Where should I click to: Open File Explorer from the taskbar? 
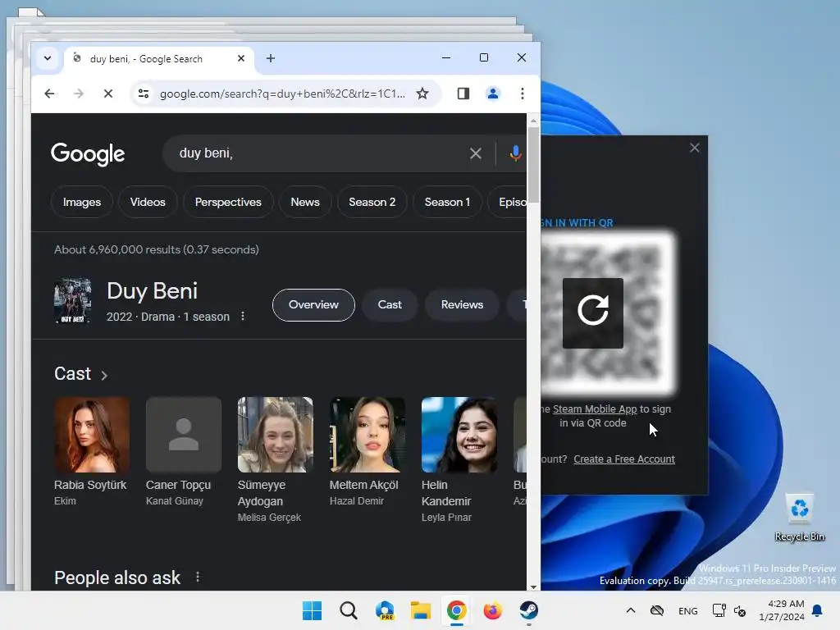421,610
